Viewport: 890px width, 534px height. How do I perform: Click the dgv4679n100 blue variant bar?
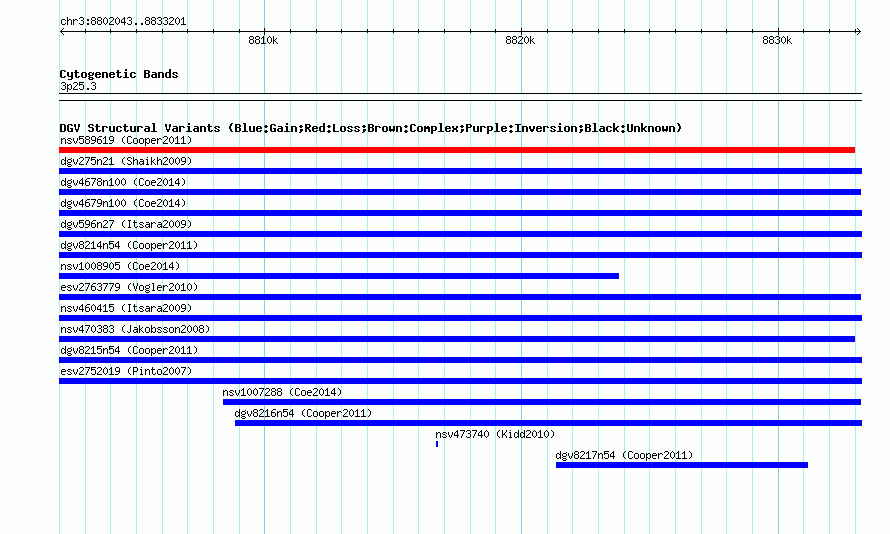coord(460,213)
